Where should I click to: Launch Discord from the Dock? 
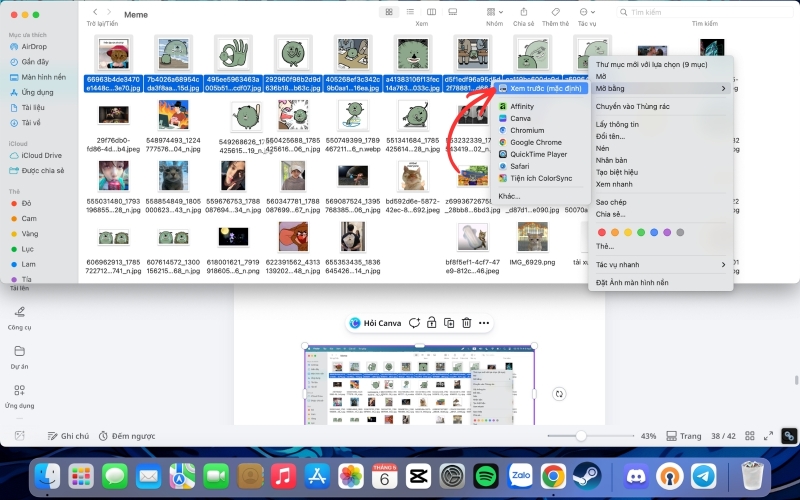pos(636,477)
